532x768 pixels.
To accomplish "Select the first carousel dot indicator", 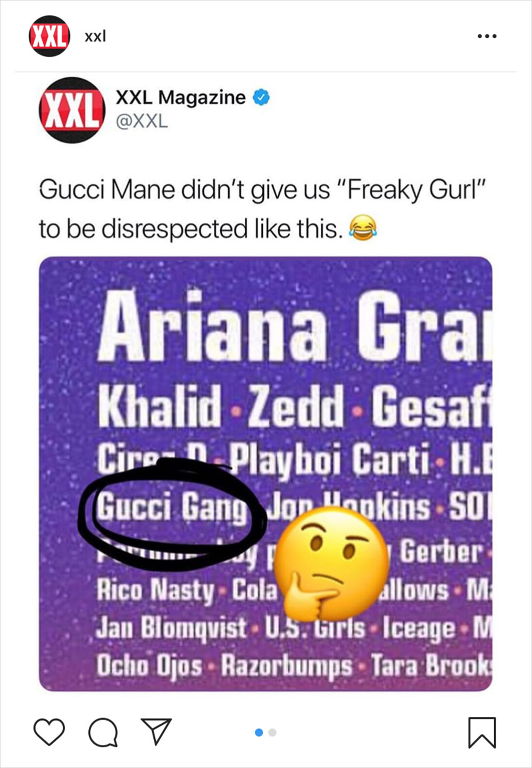I will point(259,732).
